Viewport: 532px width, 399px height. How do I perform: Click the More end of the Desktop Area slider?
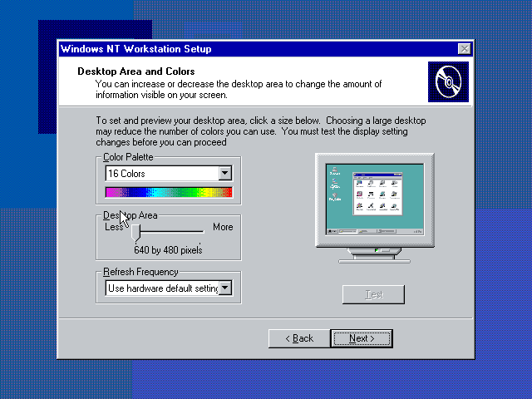[202, 232]
